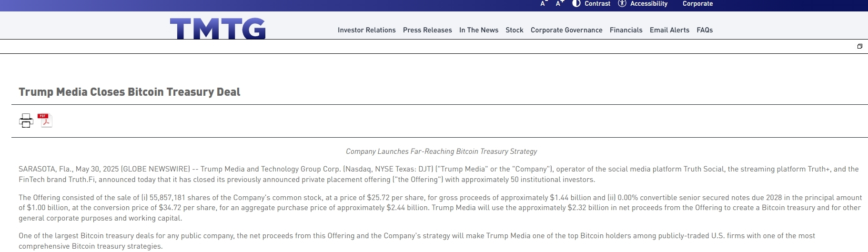Screen dimensions: 868x252
Task: Open the In The News section
Action: click(x=479, y=30)
